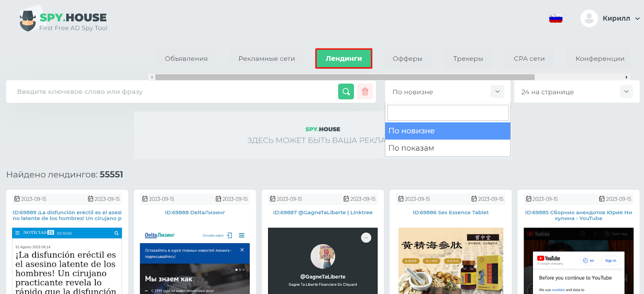Image resolution: width=644 pixels, height=294 pixels.
Task: Click the horizontal tabs scrollbar right arrow
Action: pyautogui.click(x=626, y=77)
